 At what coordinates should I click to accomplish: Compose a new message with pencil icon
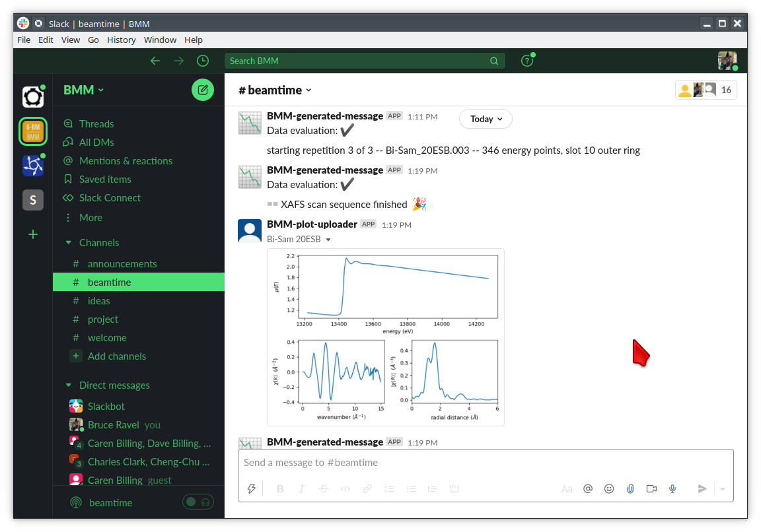(203, 90)
